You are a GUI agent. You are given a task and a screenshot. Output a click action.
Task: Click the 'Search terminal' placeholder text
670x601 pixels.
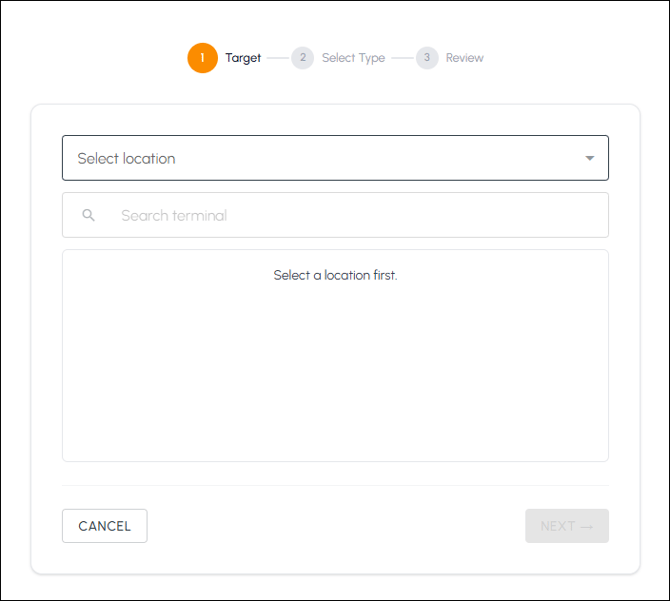[174, 215]
